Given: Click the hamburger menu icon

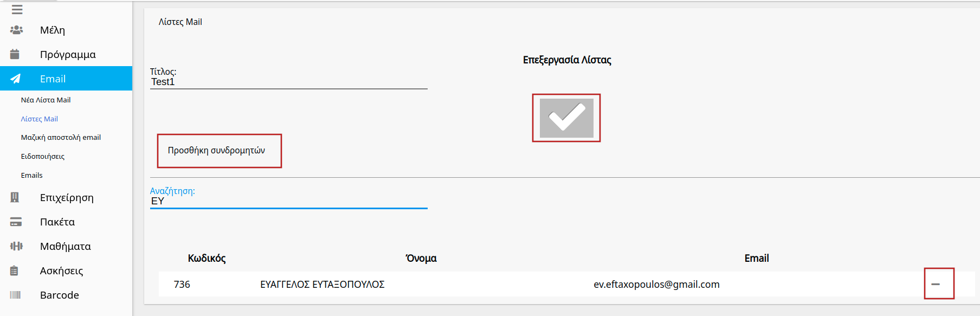Looking at the screenshot, I should coord(17,10).
